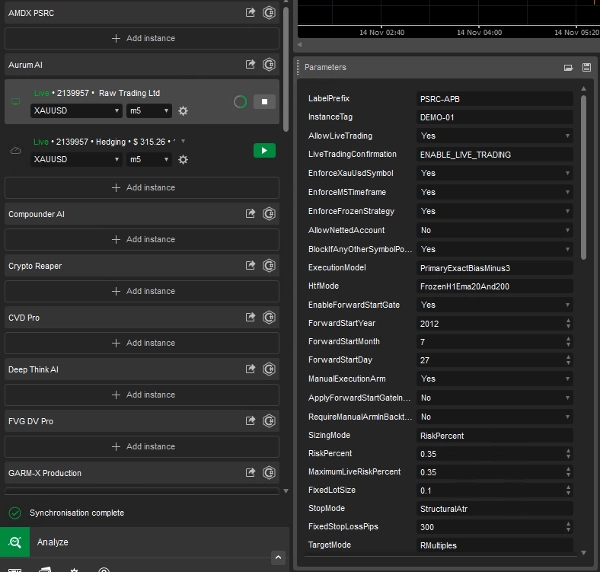Click GARM-X Production cTrader store icon
This screenshot has width=600, height=572.
(x=269, y=473)
